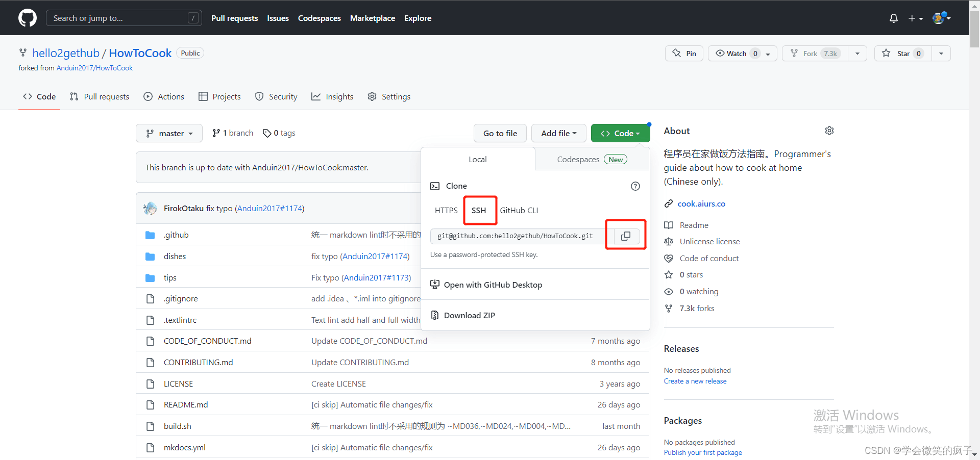Open the plus create-new menu

click(x=916, y=18)
